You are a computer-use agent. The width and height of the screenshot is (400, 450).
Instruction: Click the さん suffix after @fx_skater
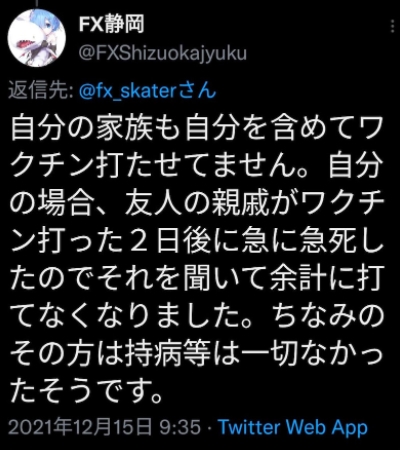coord(197,91)
